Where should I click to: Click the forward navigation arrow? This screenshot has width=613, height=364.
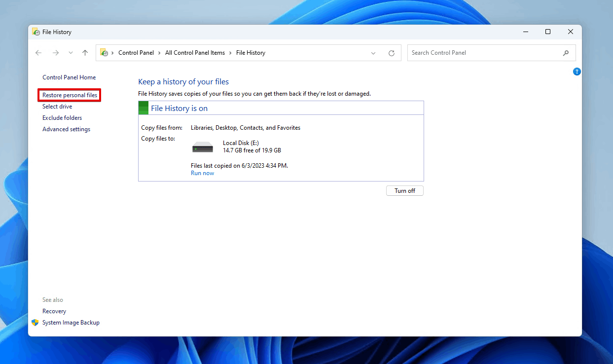[55, 53]
